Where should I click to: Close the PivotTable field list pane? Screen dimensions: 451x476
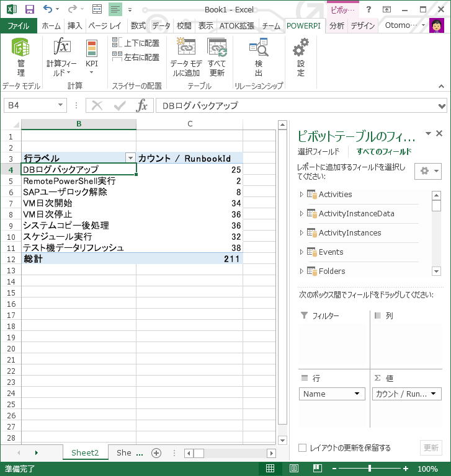[439, 133]
